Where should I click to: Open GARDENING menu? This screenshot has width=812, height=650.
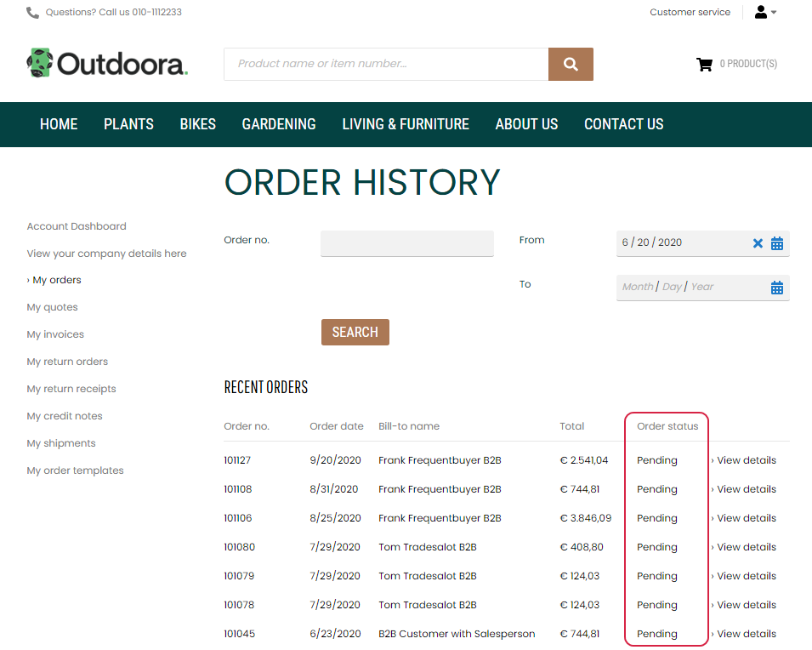click(x=279, y=124)
